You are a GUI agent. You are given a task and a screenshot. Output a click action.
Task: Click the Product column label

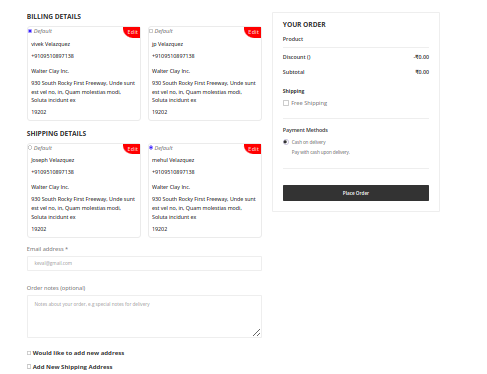[293, 39]
